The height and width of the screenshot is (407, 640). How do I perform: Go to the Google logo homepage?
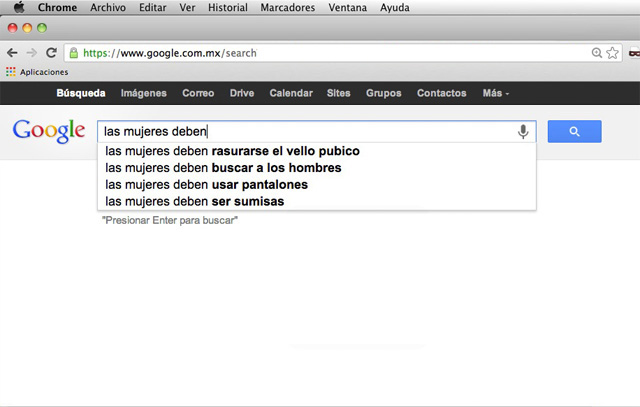[48, 131]
